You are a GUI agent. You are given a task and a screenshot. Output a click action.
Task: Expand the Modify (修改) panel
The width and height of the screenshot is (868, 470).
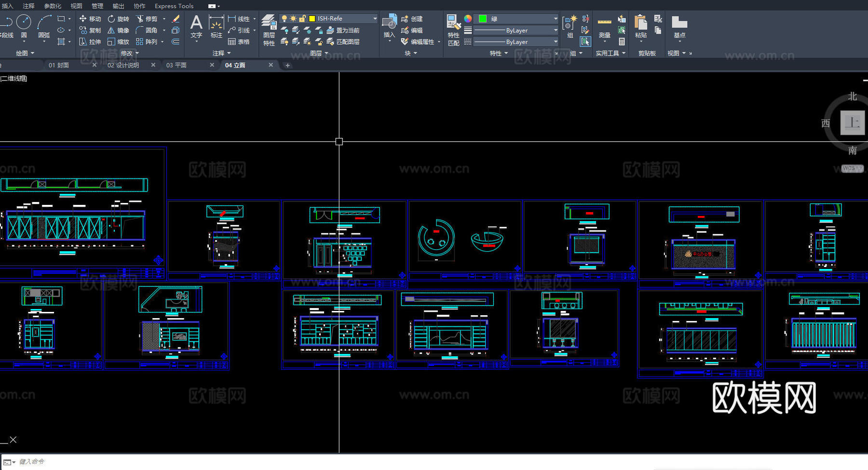[x=130, y=53]
